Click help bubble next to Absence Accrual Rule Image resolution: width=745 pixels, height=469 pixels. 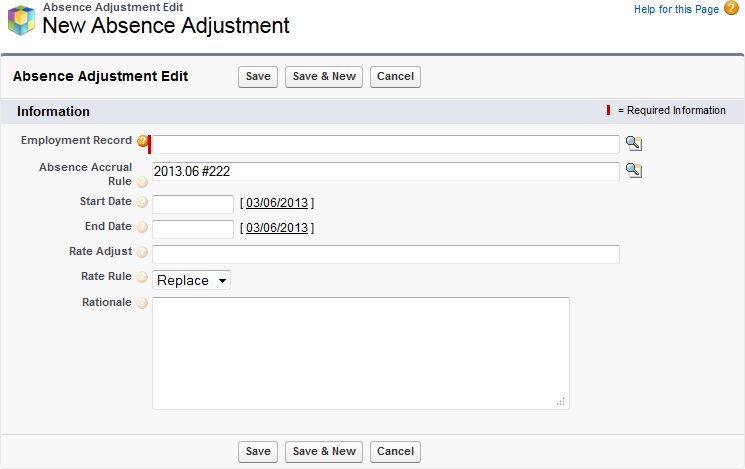(x=142, y=182)
